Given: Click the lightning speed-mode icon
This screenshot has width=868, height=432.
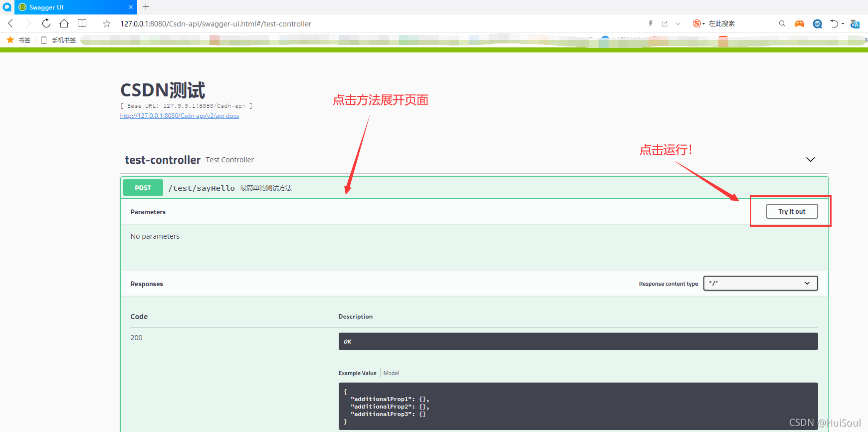Looking at the screenshot, I should 651,23.
